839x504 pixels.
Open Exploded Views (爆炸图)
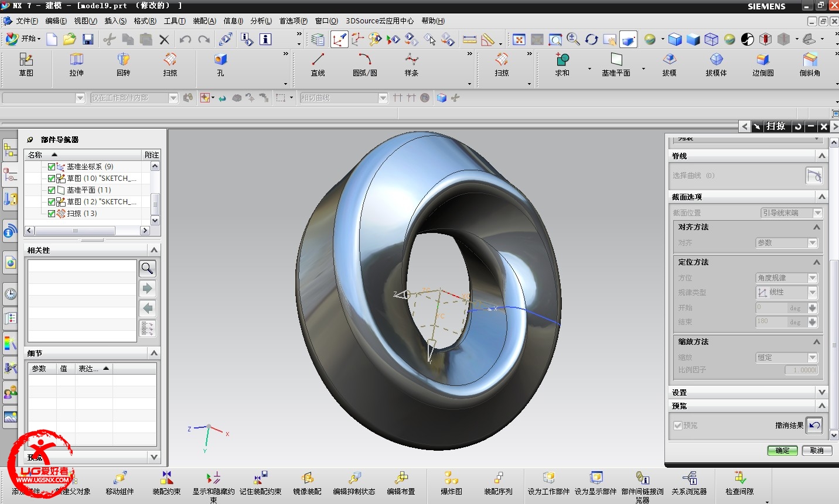[x=451, y=484]
